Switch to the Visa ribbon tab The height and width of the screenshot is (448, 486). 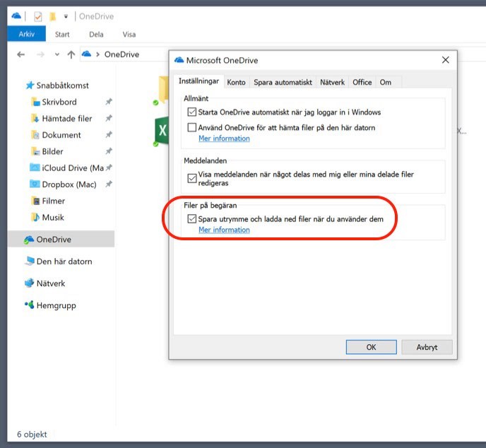click(129, 35)
